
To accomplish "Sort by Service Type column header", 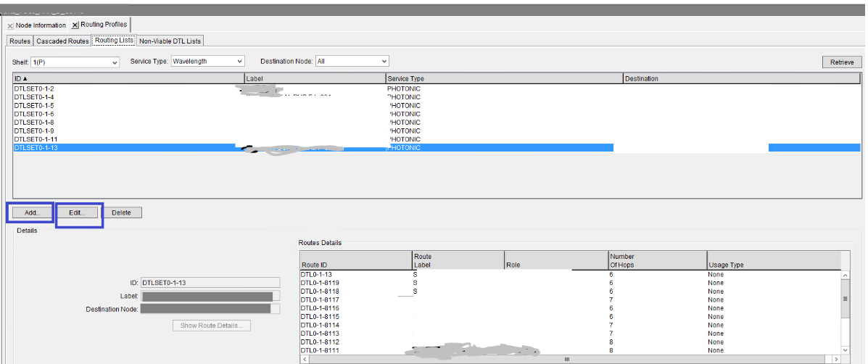I will (x=504, y=78).
